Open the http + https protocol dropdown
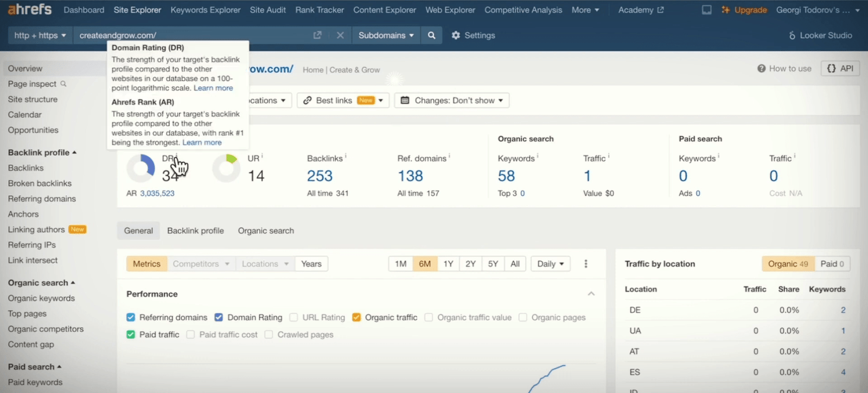This screenshot has width=868, height=393. (x=40, y=35)
